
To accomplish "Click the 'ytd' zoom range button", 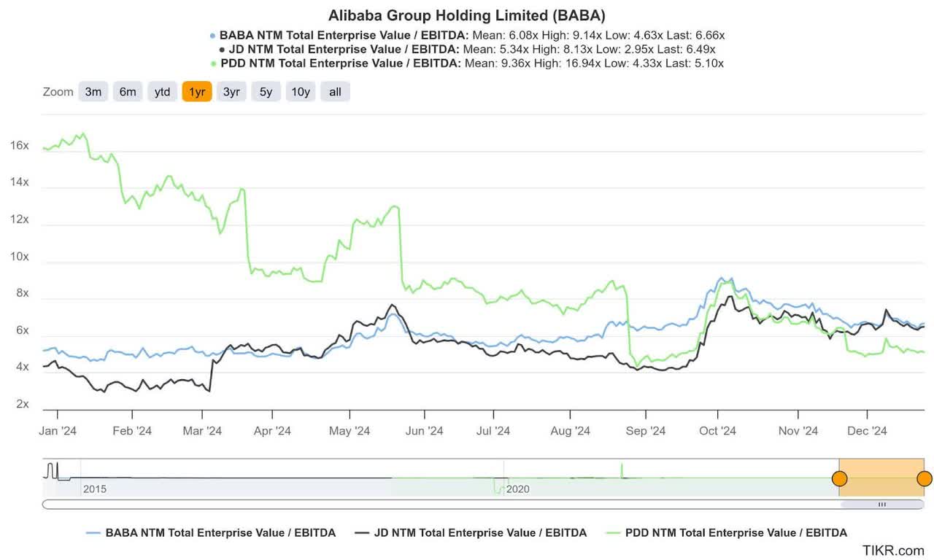I will 162,91.
